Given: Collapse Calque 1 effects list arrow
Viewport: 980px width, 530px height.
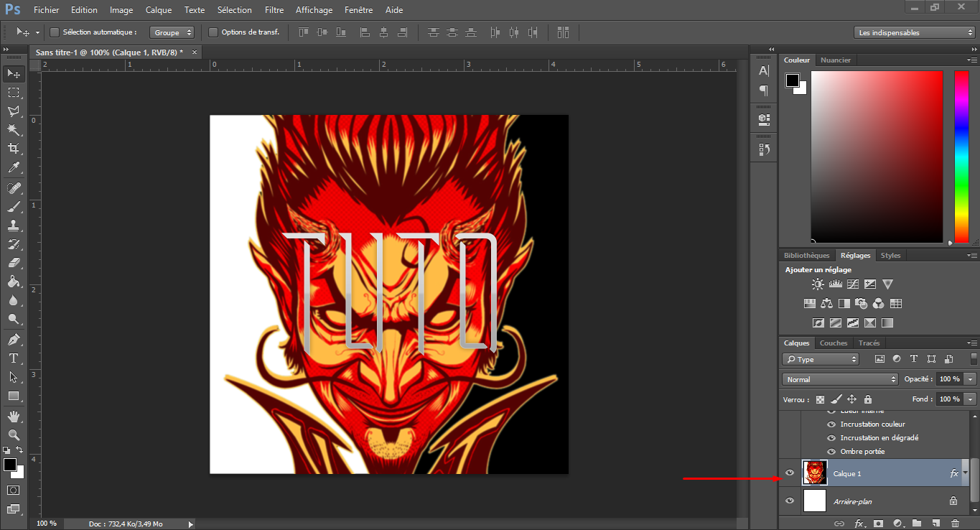Looking at the screenshot, I should (x=966, y=473).
